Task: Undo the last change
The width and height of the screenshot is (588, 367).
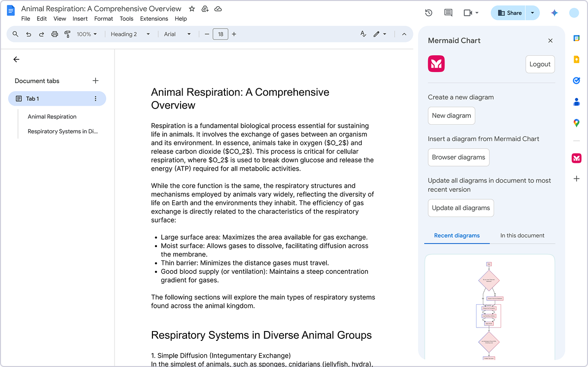Action: coord(29,34)
